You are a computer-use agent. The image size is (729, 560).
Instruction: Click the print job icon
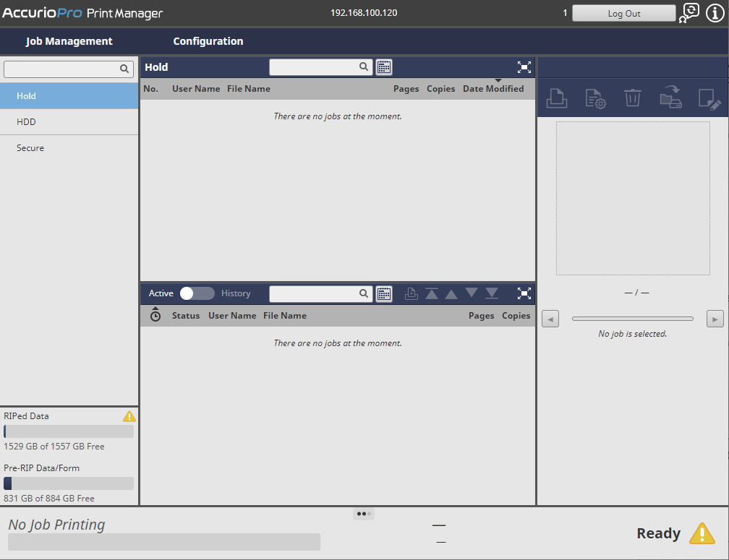557,98
